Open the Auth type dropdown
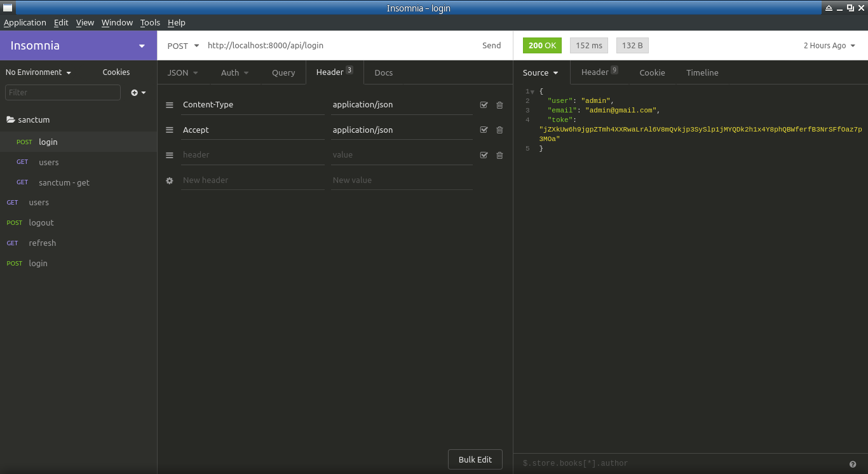The height and width of the screenshot is (474, 868). pos(235,73)
